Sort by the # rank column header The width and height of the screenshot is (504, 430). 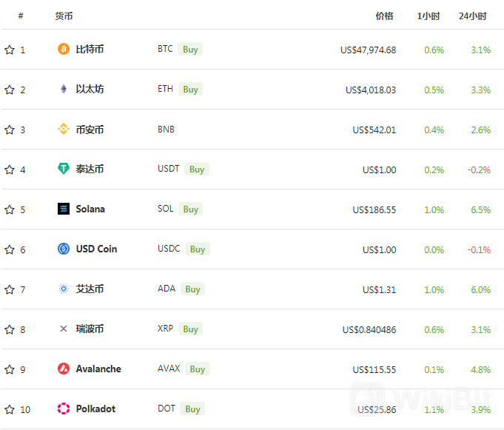pos(21,16)
